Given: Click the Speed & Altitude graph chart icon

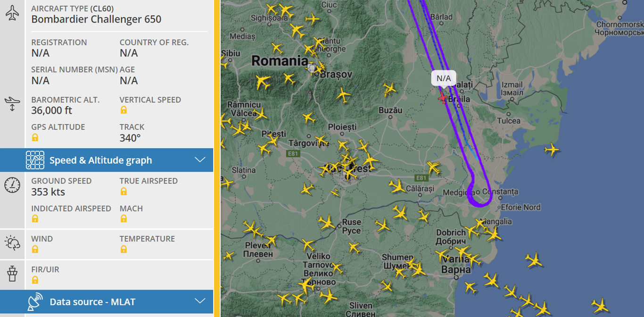Looking at the screenshot, I should click(35, 160).
